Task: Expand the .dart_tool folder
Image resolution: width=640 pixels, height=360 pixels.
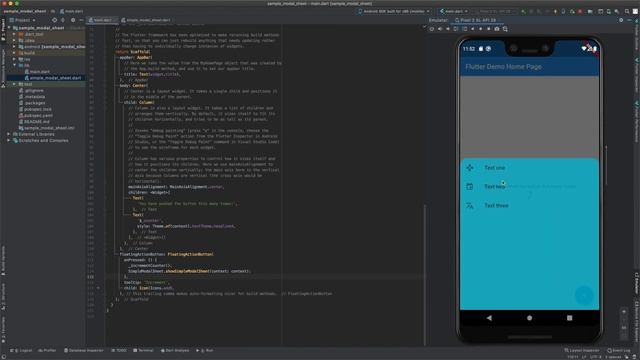Action: 15,34
